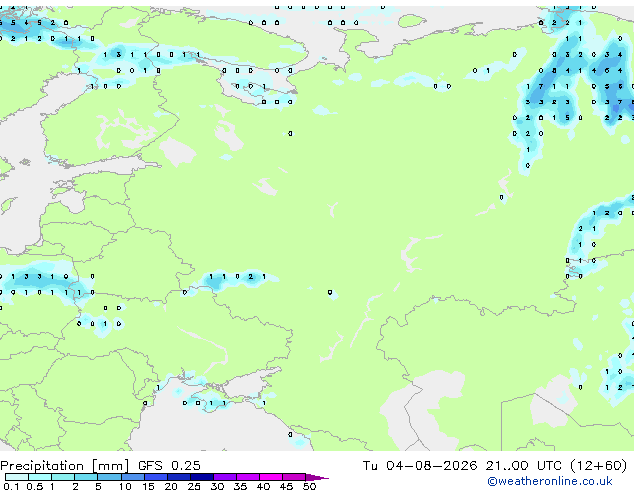Click the 30–35 mm purple legend swatch

click(x=225, y=477)
